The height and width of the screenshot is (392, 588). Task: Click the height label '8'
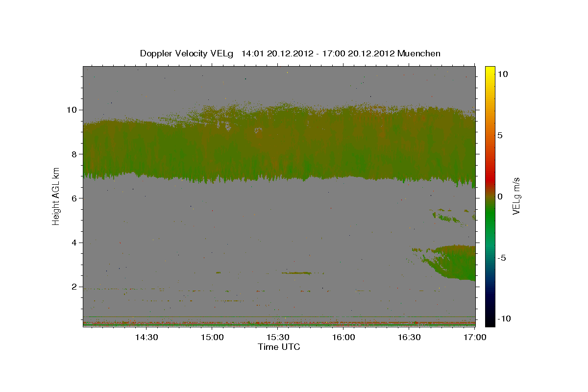point(75,154)
